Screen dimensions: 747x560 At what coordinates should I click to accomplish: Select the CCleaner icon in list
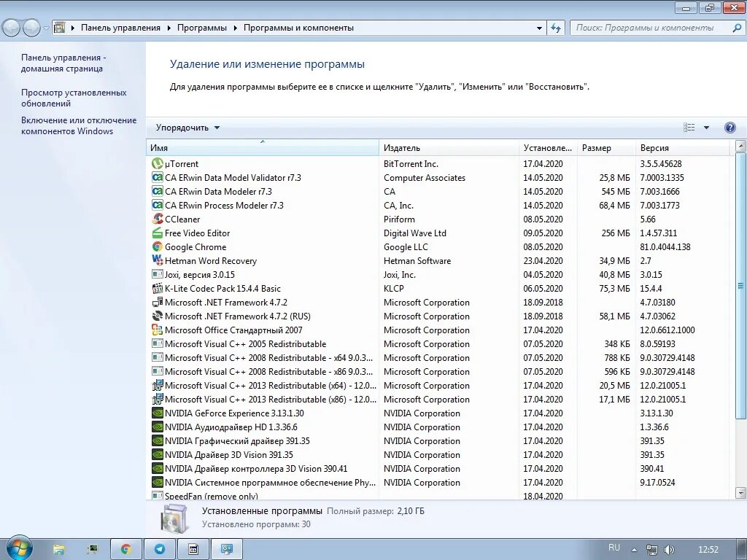[x=158, y=219]
